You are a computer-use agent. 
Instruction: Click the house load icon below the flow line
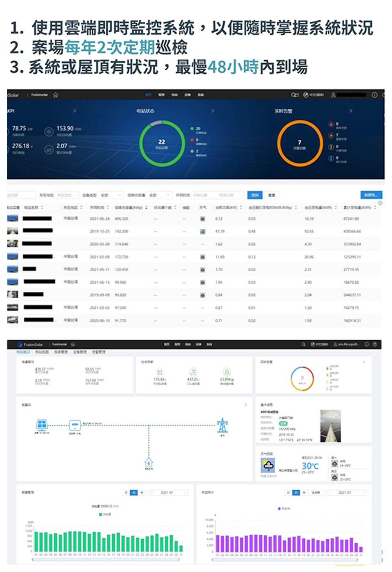[149, 463]
